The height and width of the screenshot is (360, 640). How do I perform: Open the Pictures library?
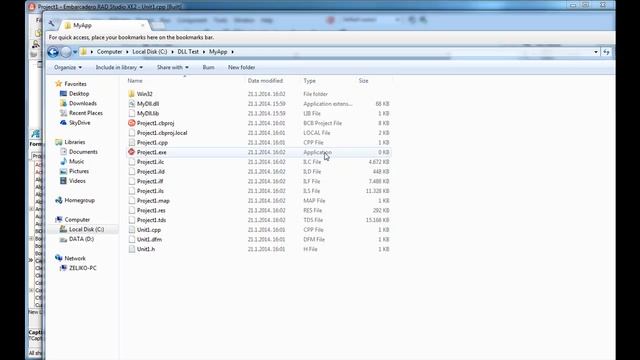coord(79,171)
